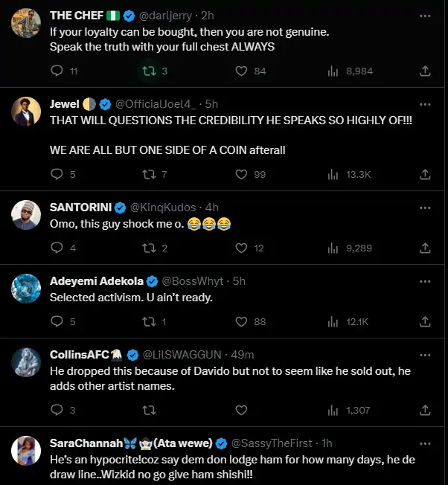The image size is (448, 485).
Task: Open Jewel's profile picture
Action: click(x=26, y=112)
